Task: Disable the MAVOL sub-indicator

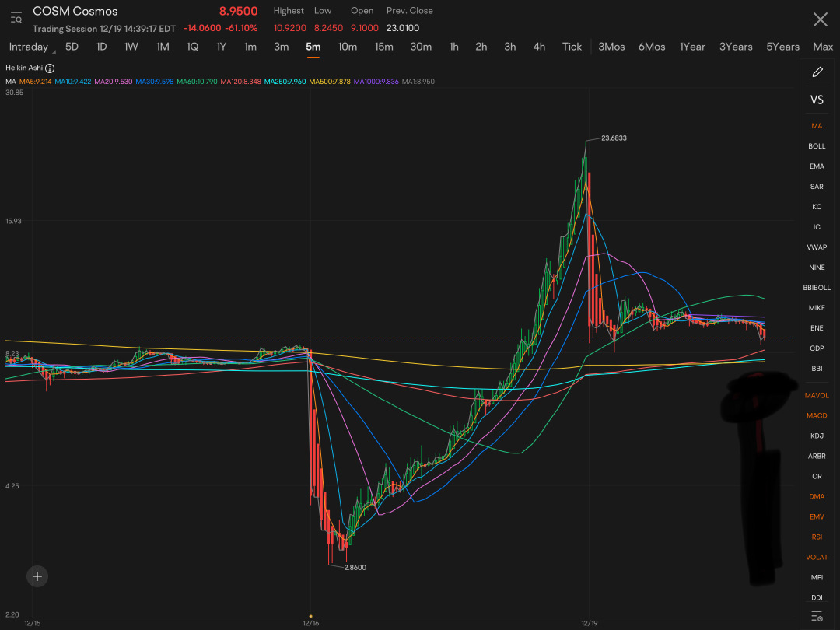Action: click(817, 395)
